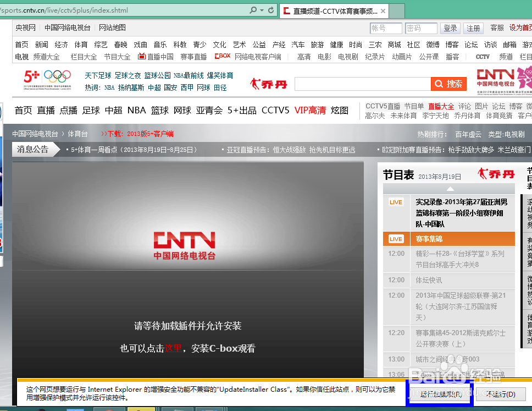532x411 pixels.
Task: Click 运行加载项(R) button in notification bar
Action: 441,394
